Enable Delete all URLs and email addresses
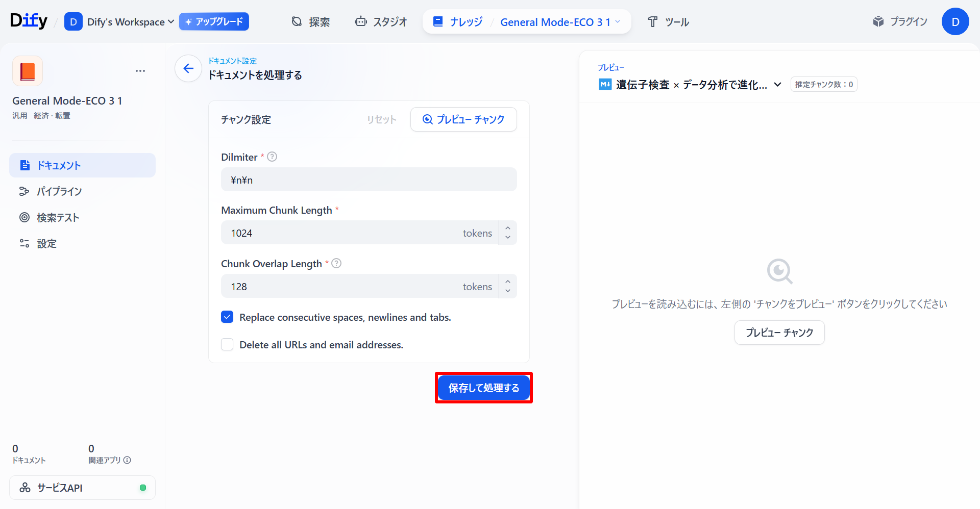This screenshot has height=509, width=980. coord(227,345)
